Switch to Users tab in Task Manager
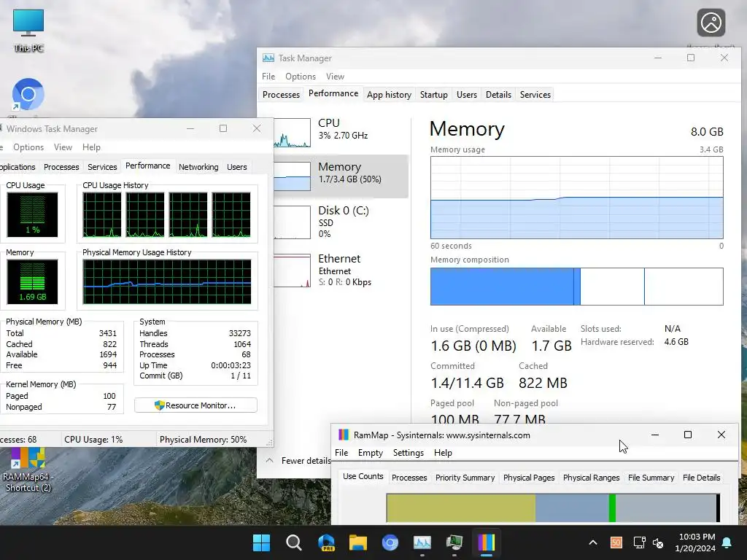 pyautogui.click(x=466, y=95)
